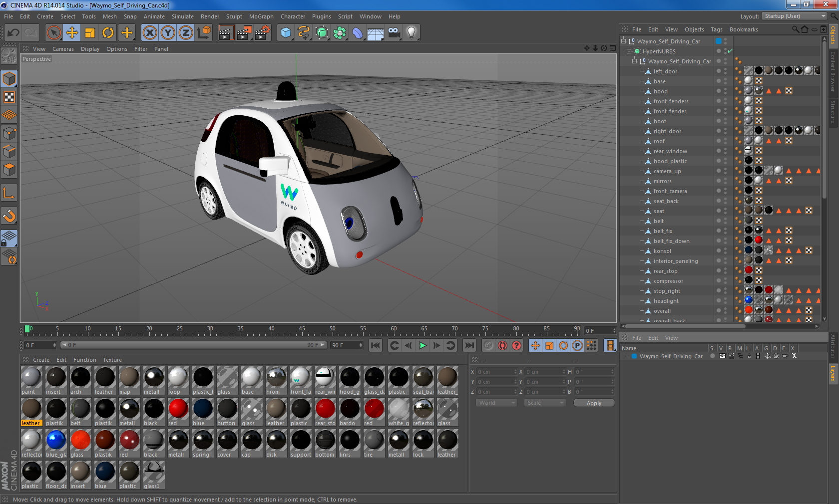
Task: Enable Points mode in left toolbar
Action: (x=9, y=133)
